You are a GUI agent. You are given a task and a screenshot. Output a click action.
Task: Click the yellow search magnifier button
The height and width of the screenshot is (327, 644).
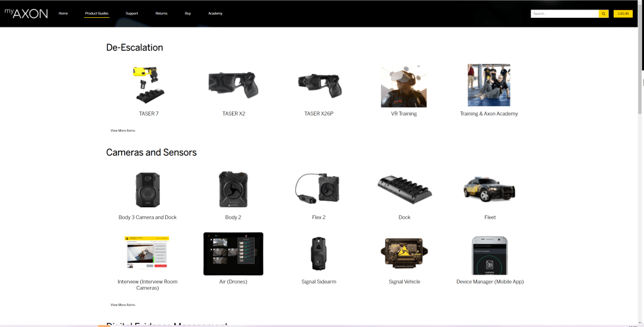click(x=603, y=14)
